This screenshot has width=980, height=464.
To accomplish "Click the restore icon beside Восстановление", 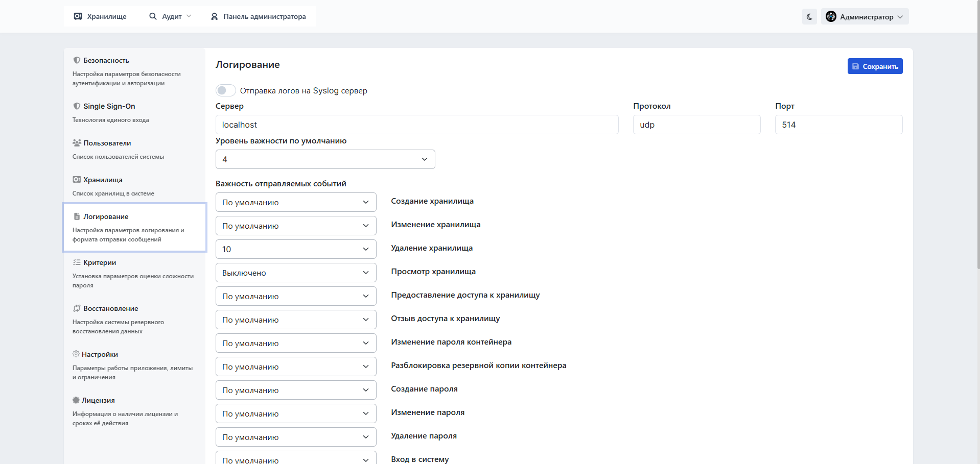I will click(77, 308).
